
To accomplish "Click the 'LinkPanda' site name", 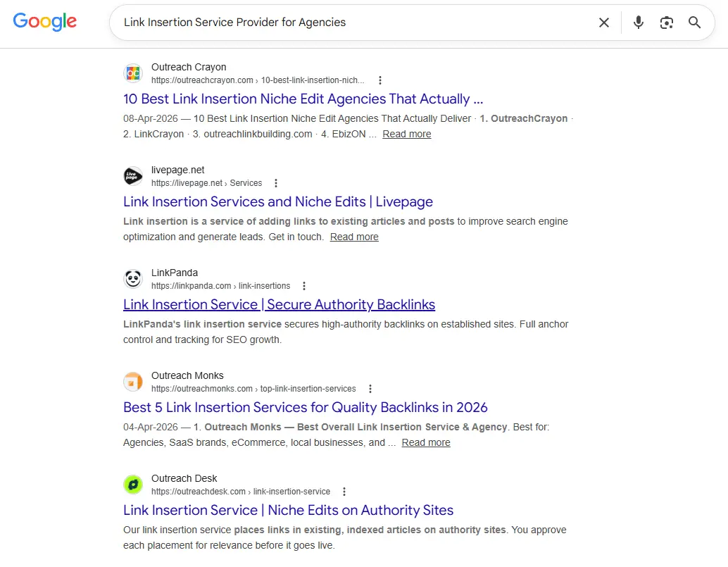I will (175, 273).
